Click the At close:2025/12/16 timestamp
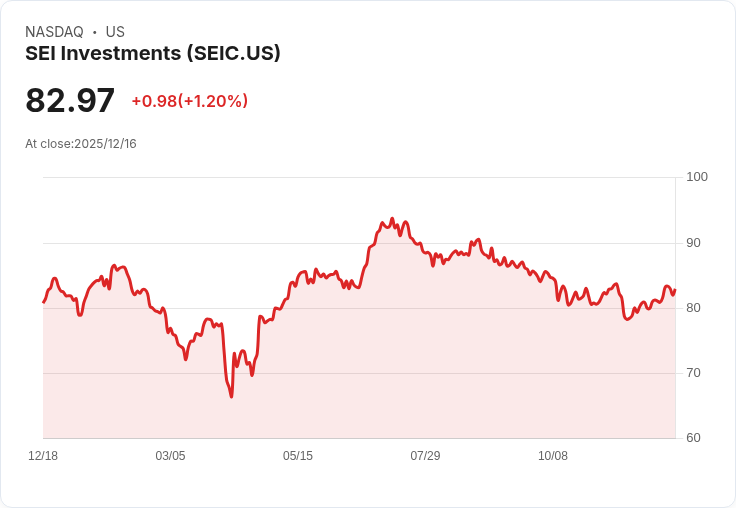The width and height of the screenshot is (736, 508). click(81, 144)
